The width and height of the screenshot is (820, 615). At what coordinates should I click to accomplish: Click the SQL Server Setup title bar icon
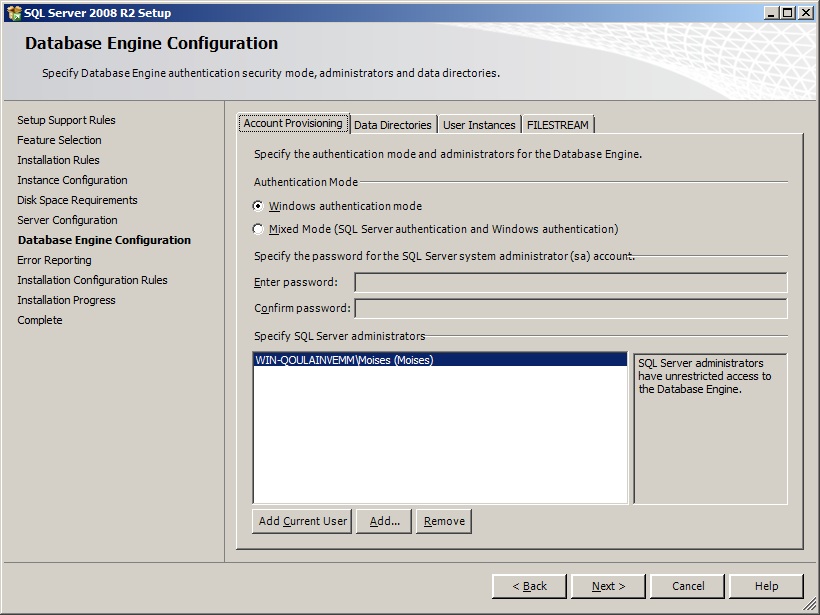point(14,13)
